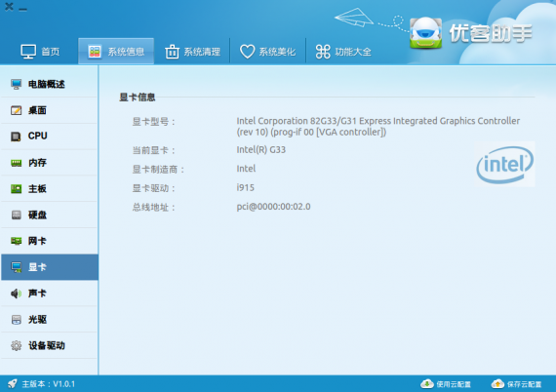The height and width of the screenshot is (392, 556).
Task: Select the 桌面 desktop sidebar icon
Action: (16, 110)
